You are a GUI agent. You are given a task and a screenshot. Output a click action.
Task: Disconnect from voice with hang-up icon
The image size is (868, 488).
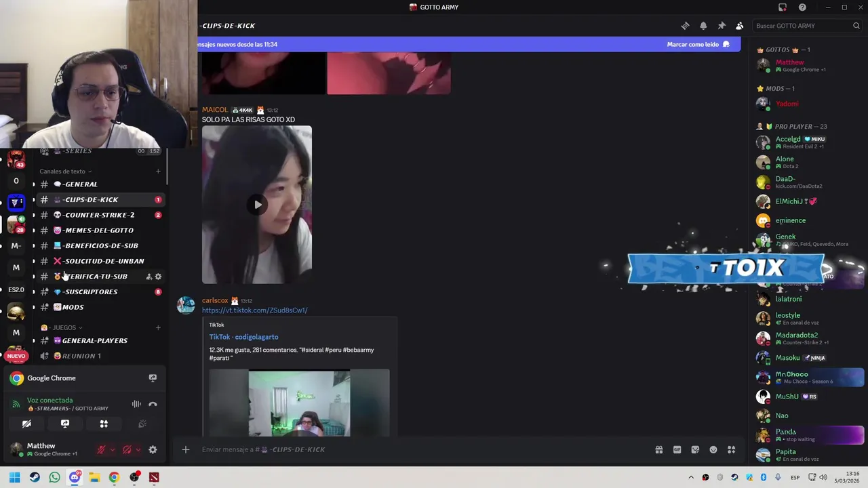153,404
